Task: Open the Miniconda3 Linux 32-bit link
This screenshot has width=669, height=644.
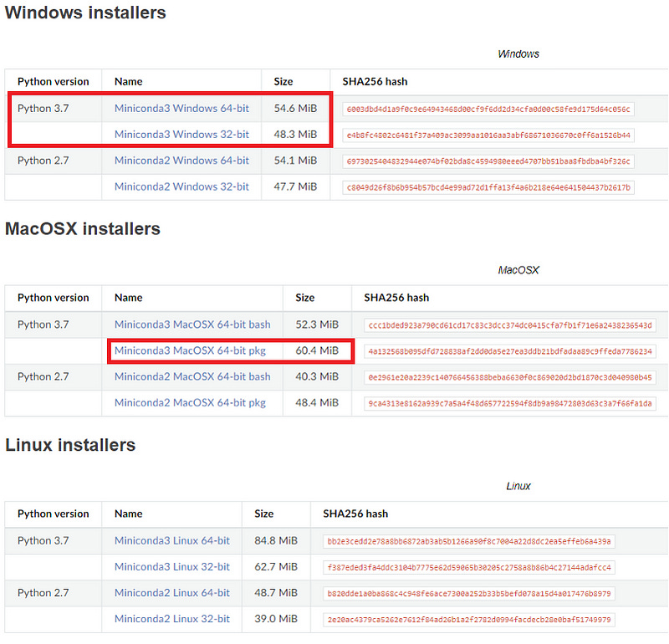Action: coord(172,567)
